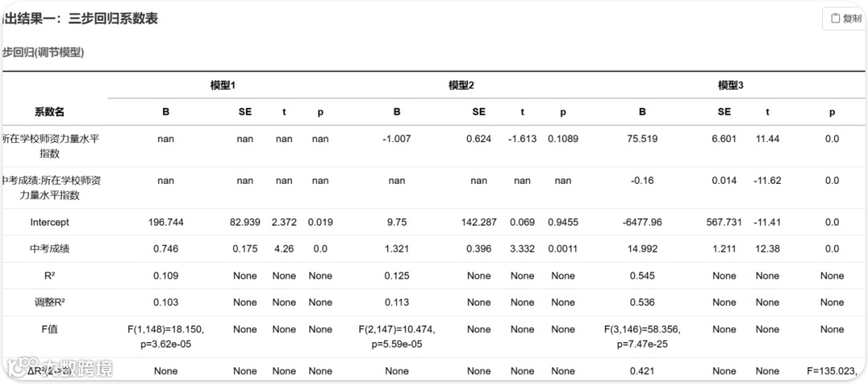Select the R² value 0.545

pyautogui.click(x=642, y=276)
